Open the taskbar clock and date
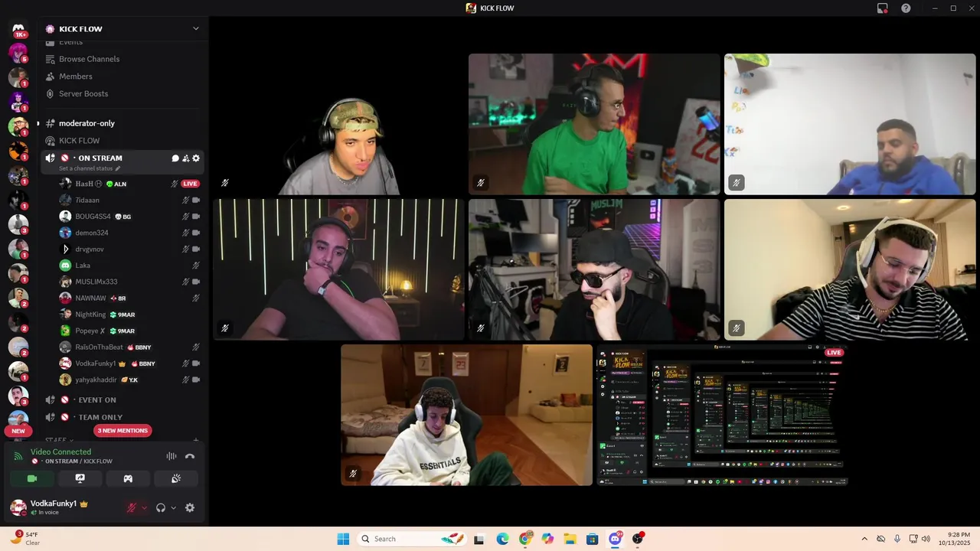980x551 pixels. 953,539
